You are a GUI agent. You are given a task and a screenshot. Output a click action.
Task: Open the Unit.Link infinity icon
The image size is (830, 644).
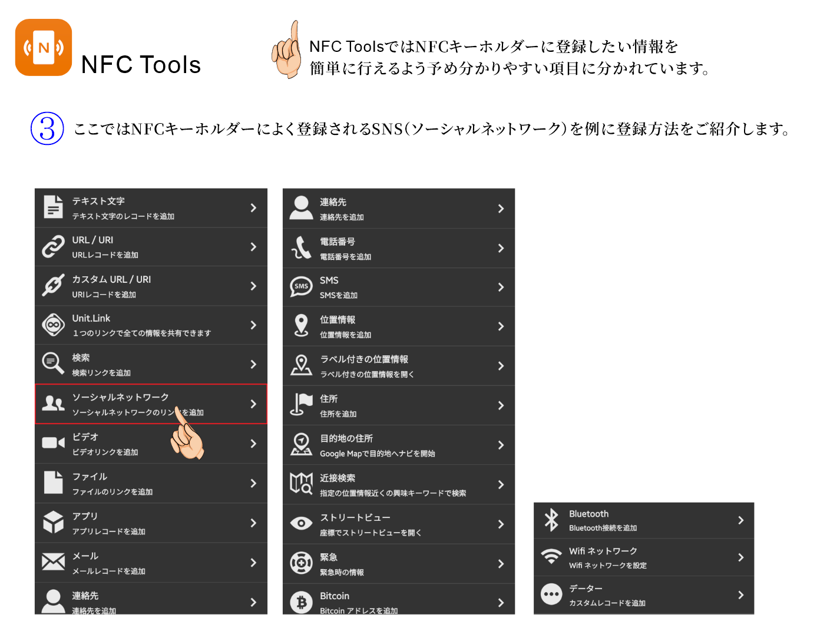coord(53,325)
